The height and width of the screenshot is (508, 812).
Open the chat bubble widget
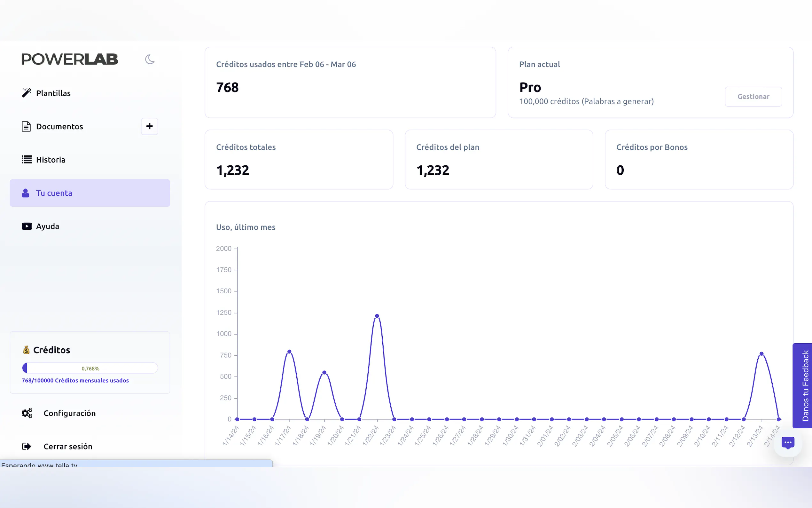pyautogui.click(x=787, y=443)
